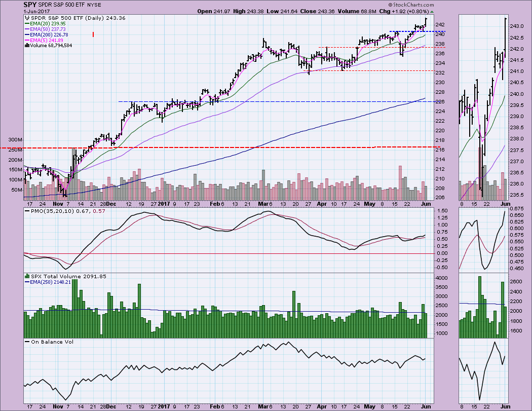Viewport: 532px width, 411px height.
Task: Select the EMA(20) green legend line marker
Action: [x=27, y=24]
